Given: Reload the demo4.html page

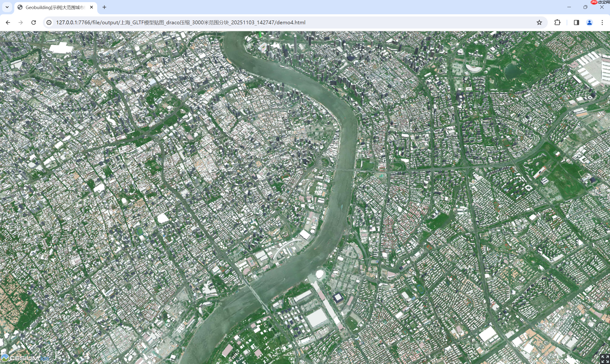Looking at the screenshot, I should (x=34, y=23).
